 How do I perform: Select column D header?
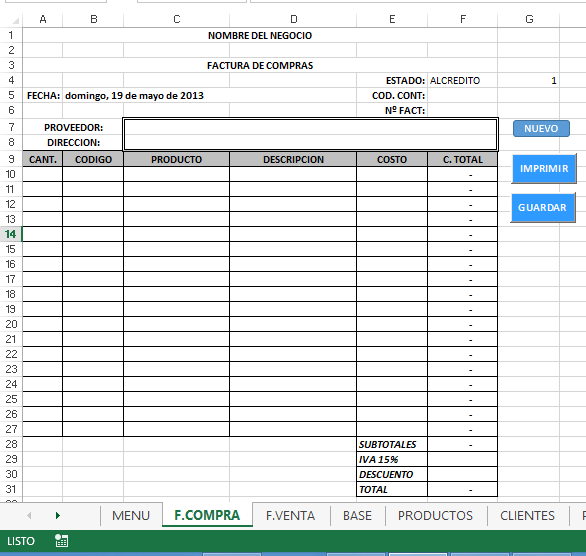(x=294, y=19)
